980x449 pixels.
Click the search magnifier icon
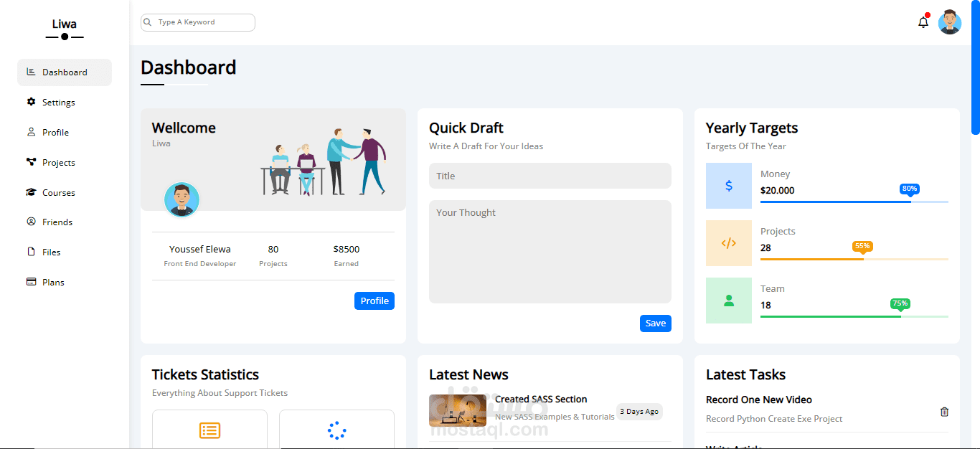pyautogui.click(x=148, y=22)
